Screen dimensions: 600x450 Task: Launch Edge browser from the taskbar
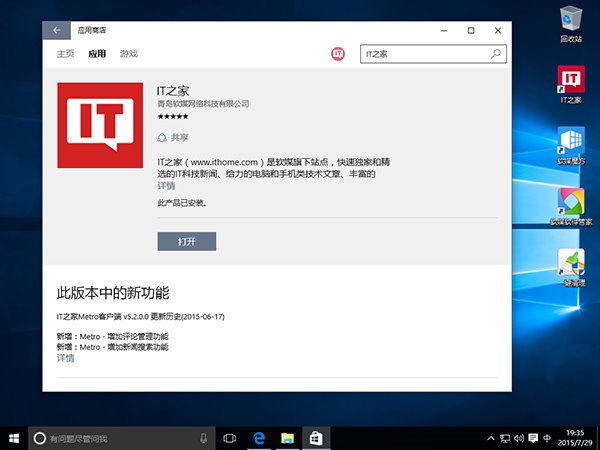(x=257, y=438)
